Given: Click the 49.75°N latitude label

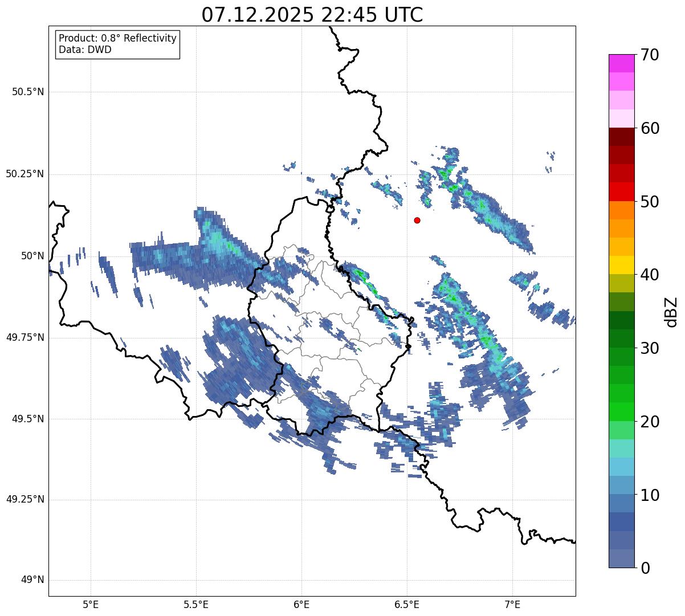Looking at the screenshot, I should (x=25, y=337).
